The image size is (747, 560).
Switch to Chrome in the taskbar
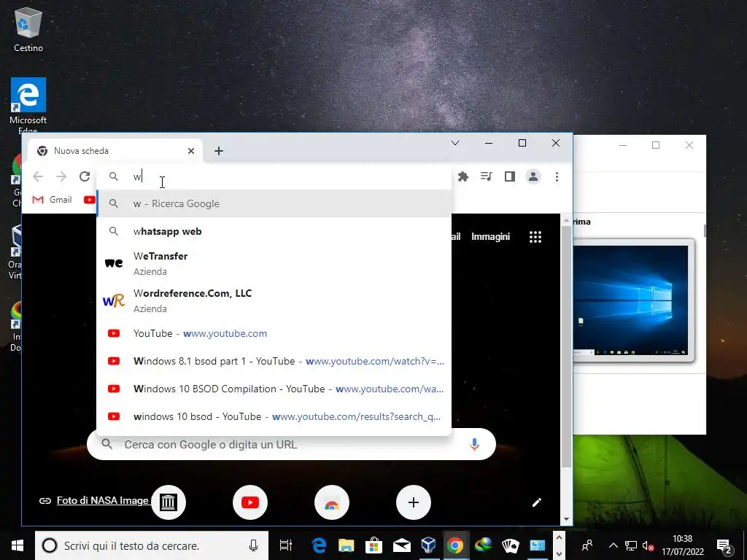click(x=455, y=545)
